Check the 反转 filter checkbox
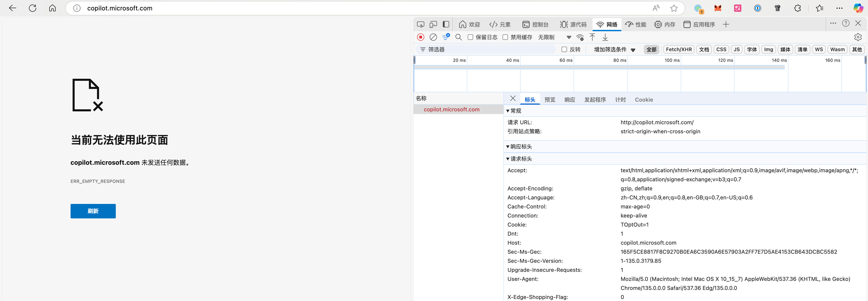This screenshot has height=301, width=868. (564, 49)
